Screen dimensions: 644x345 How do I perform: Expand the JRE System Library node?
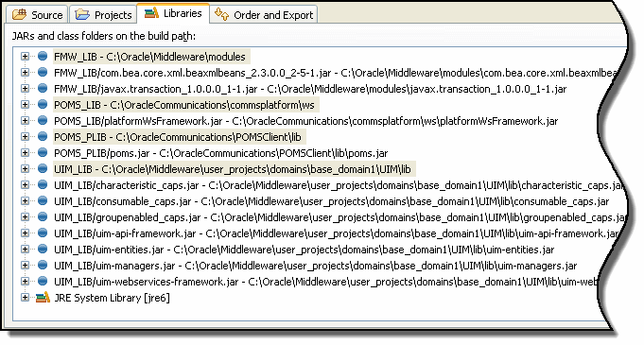25,297
